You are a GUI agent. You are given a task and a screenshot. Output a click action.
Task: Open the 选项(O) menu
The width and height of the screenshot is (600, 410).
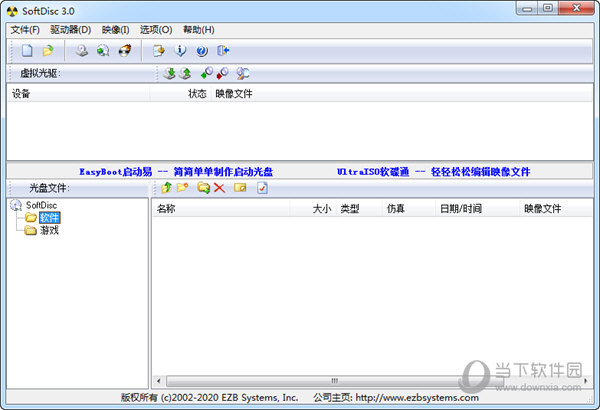156,30
